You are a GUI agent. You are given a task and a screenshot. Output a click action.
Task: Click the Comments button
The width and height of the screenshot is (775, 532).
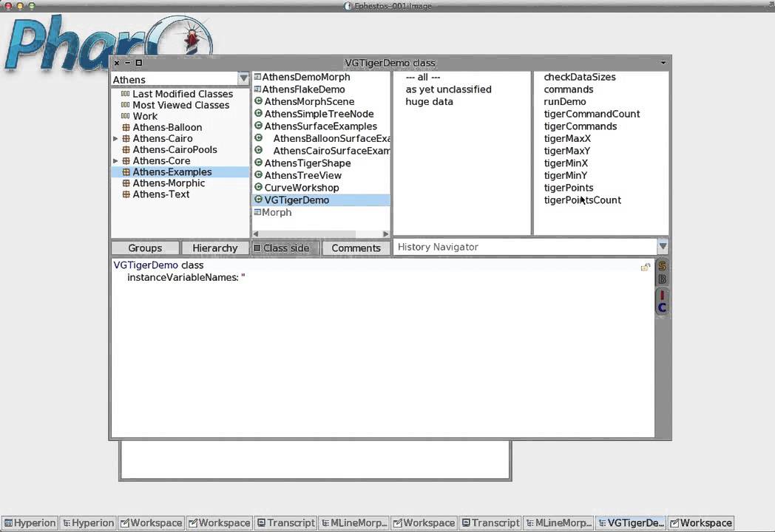point(356,248)
